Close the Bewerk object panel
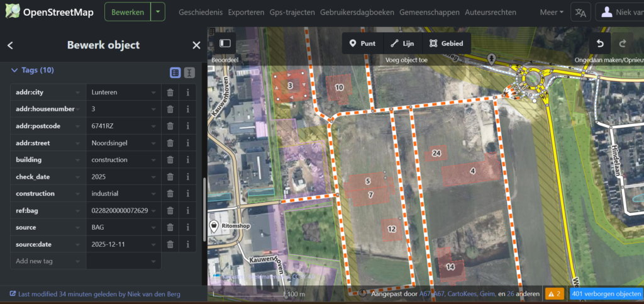Image resolution: width=644 pixels, height=304 pixels. (x=196, y=45)
